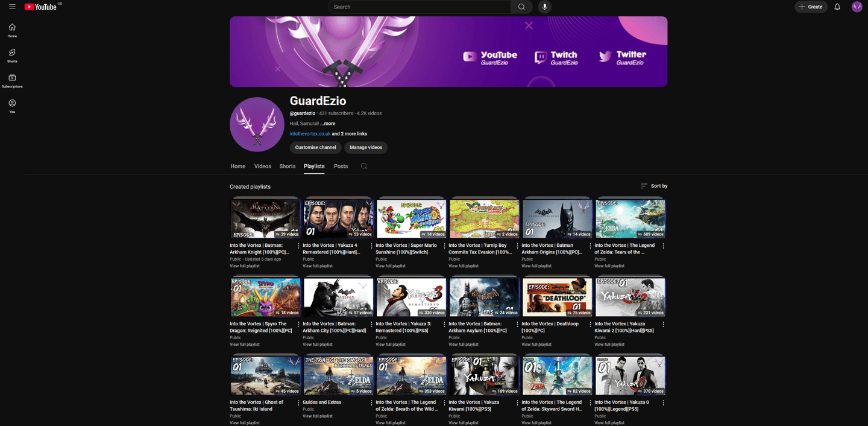
Task: Open options for Turnip Boy playlist
Action: point(517,246)
